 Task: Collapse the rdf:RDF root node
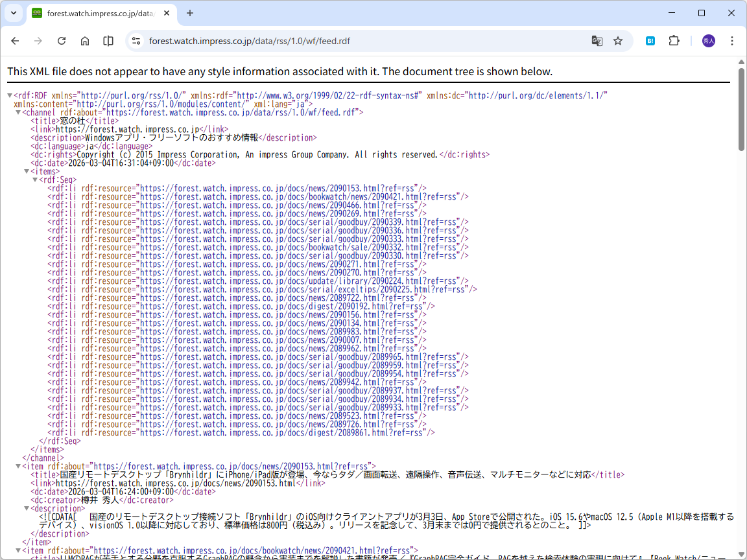coord(10,96)
